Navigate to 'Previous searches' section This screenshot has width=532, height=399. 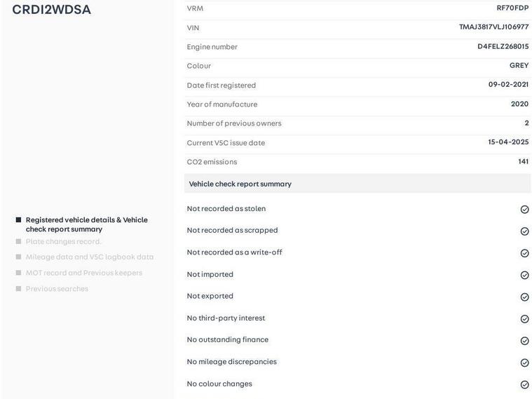tap(57, 288)
